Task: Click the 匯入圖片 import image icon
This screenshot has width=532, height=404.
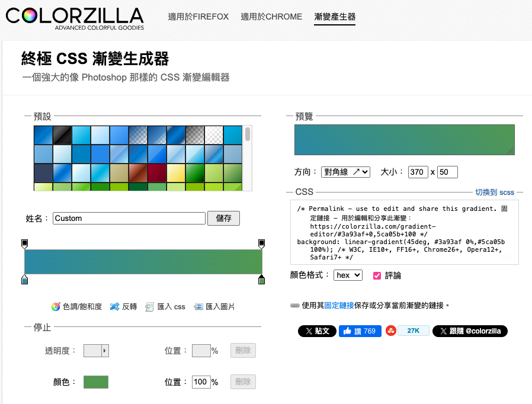Action: tap(198, 307)
